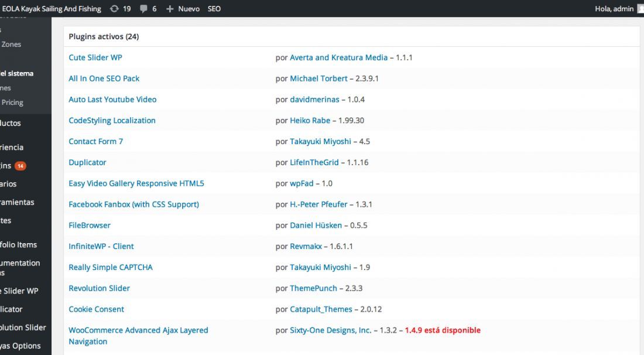Click the plus icon beside Nuevo
644x355 pixels.
[170, 9]
